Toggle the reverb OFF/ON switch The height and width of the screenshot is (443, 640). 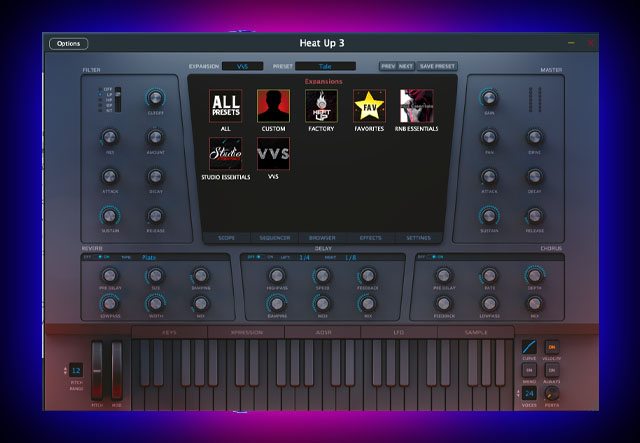(x=98, y=257)
